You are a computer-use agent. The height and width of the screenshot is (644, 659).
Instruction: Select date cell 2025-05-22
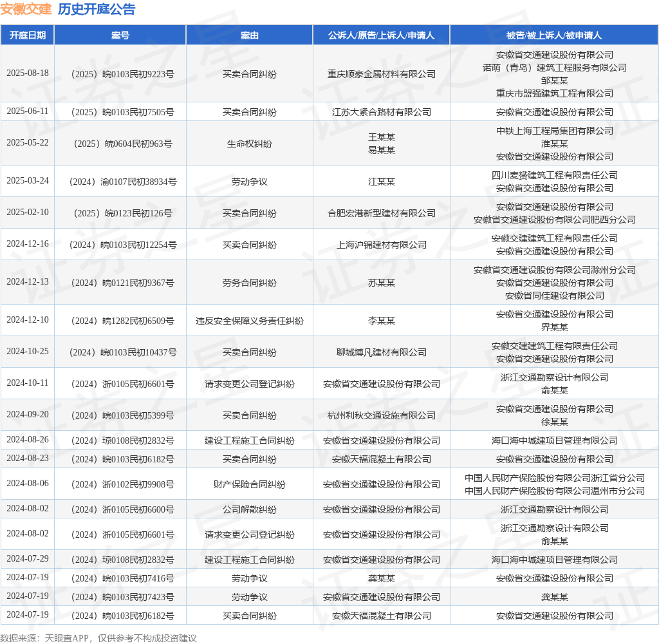click(28, 142)
